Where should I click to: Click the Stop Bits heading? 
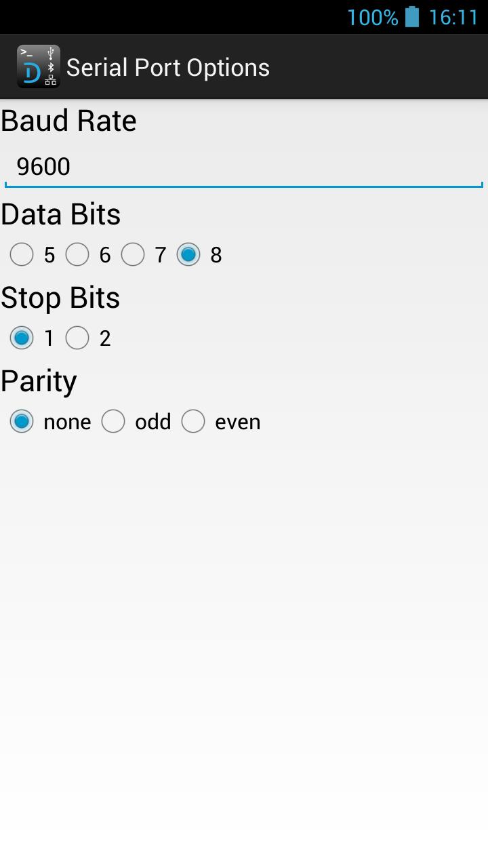pyautogui.click(x=60, y=298)
